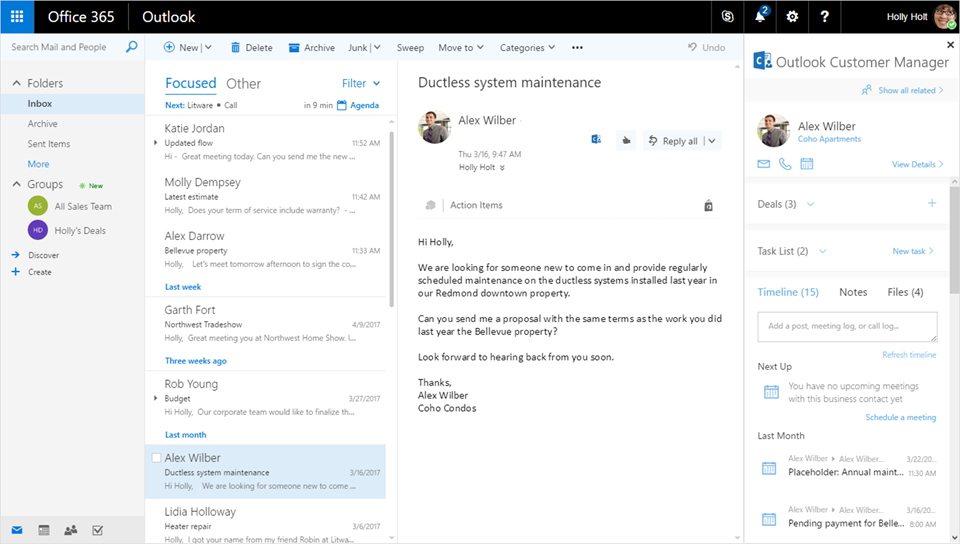The height and width of the screenshot is (544, 960).
Task: Open the Settings gear
Action: (793, 17)
